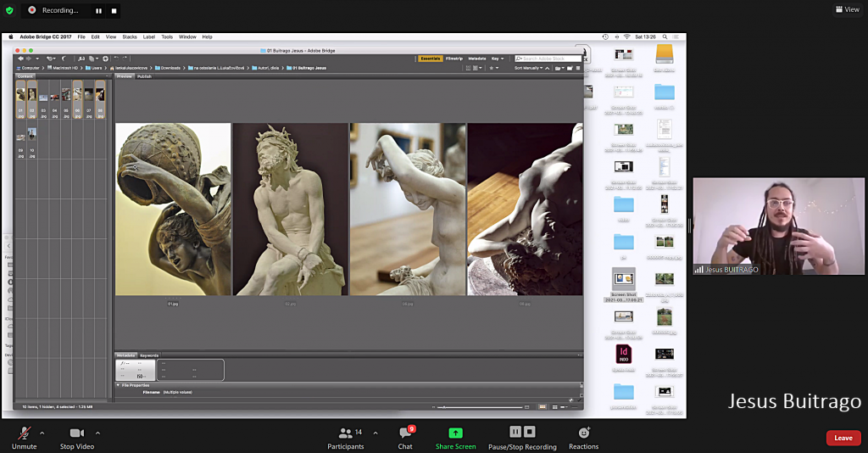Screen dimensions: 868x453
Task: Switch to the Publish tab
Action: point(144,76)
